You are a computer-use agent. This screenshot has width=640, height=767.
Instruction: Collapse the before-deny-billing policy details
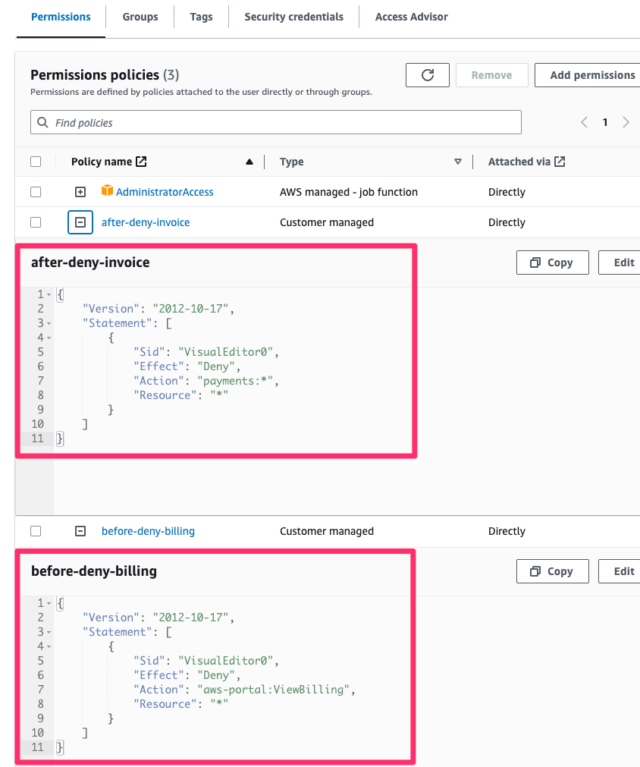point(80,531)
